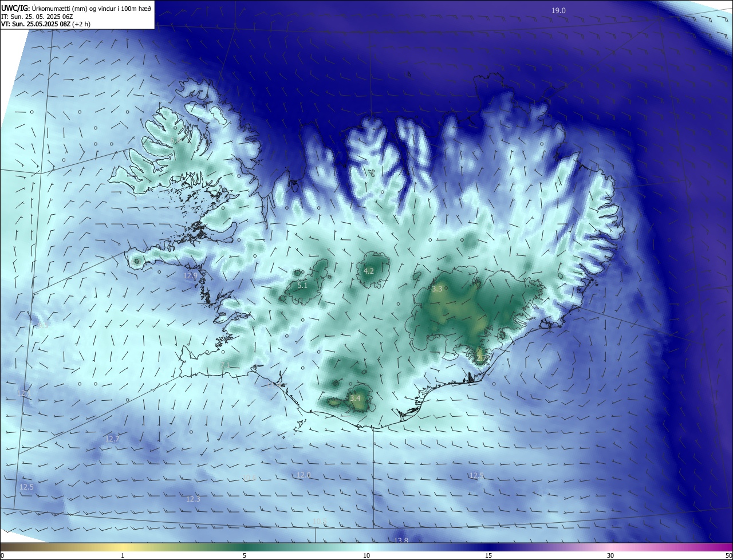Click the map value label '4.2'
733x560 pixels.
[369, 271]
